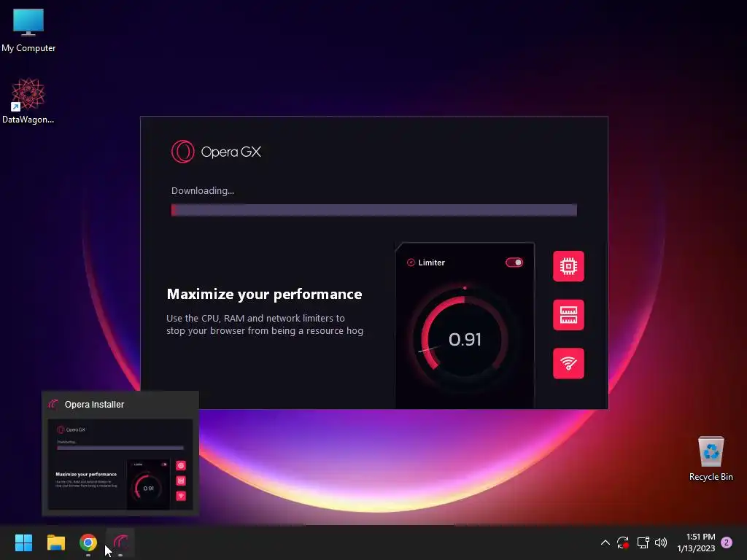The image size is (747, 560).
Task: Click the Opera Installer preview title
Action: click(x=94, y=404)
